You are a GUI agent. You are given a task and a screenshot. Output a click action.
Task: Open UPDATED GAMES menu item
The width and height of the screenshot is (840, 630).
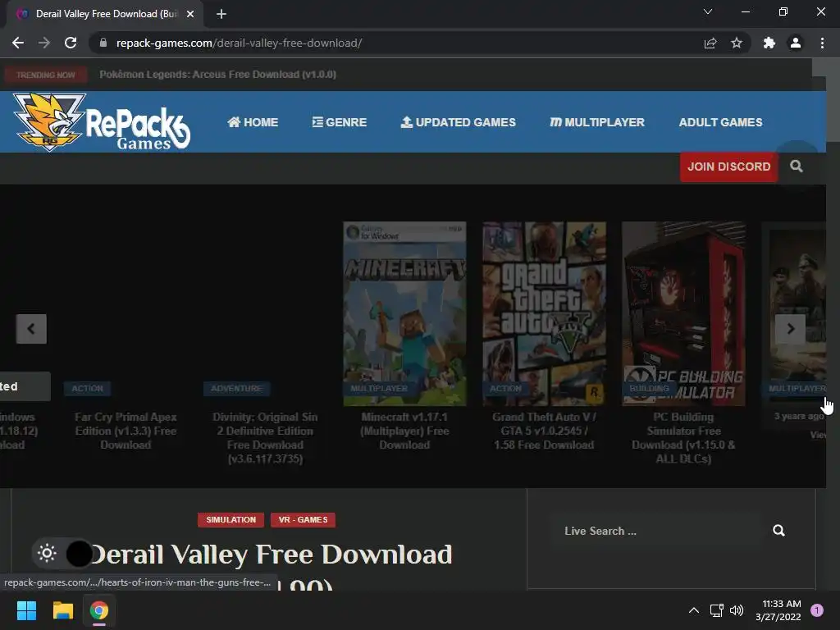459,122
